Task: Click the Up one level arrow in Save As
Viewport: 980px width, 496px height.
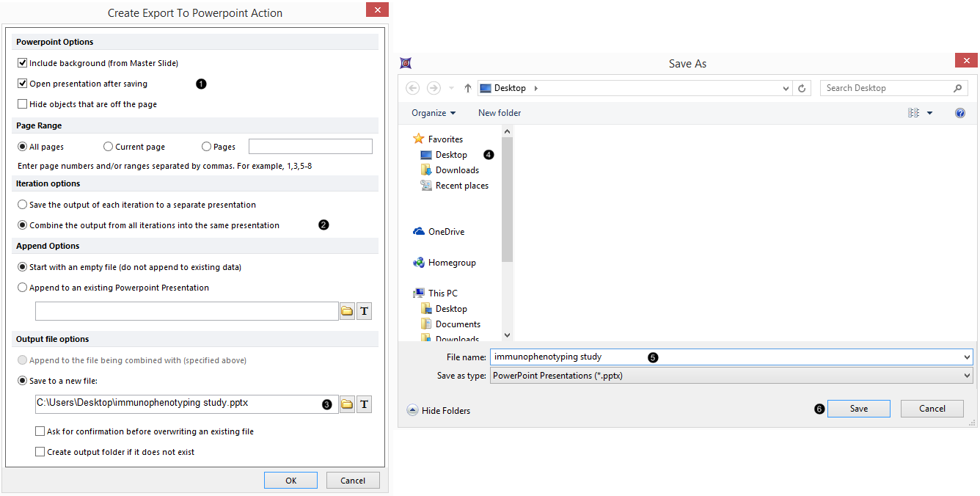Action: pyautogui.click(x=468, y=88)
